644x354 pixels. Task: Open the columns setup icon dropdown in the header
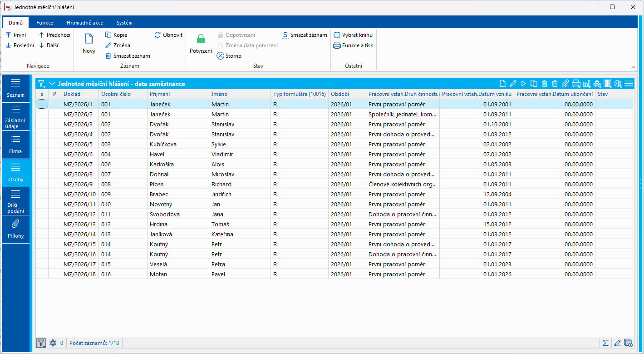[607, 84]
